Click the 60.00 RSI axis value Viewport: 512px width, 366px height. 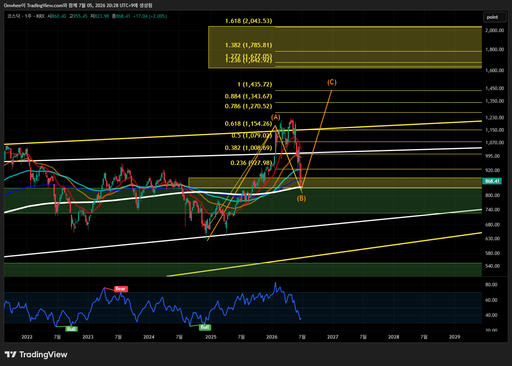491,300
